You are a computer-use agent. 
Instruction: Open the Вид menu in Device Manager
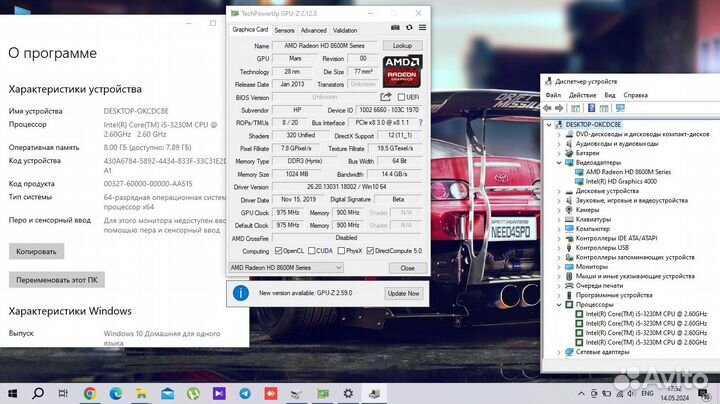[610, 95]
